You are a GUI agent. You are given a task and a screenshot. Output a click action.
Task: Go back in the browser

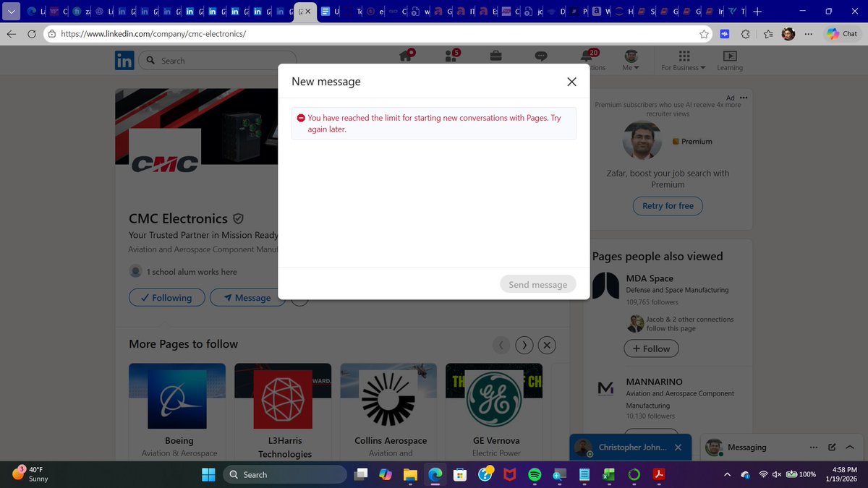(x=12, y=34)
